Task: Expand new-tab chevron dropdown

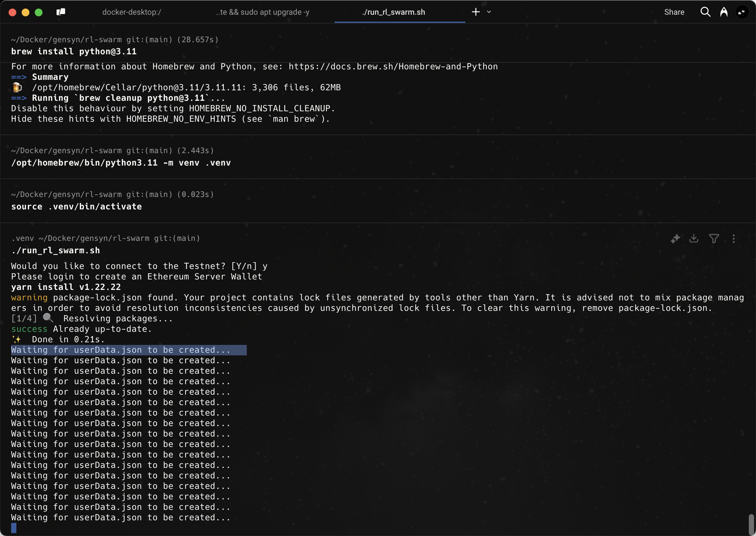Action: (x=489, y=12)
